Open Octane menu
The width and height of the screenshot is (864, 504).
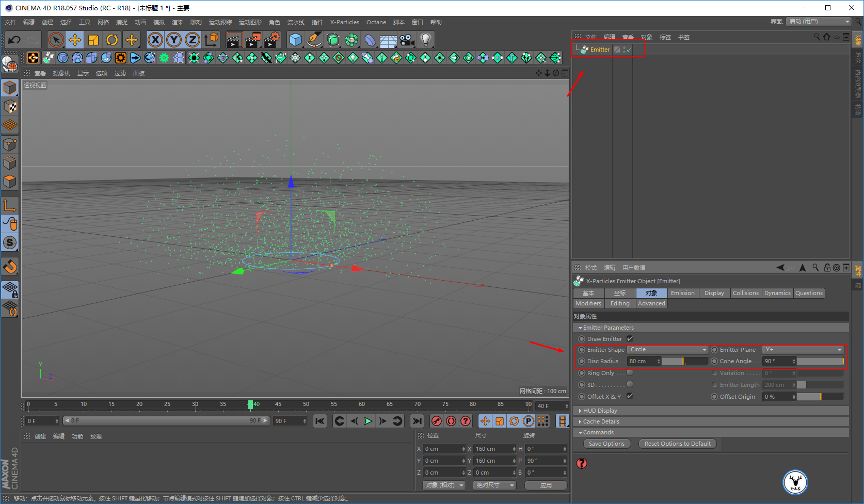click(376, 22)
